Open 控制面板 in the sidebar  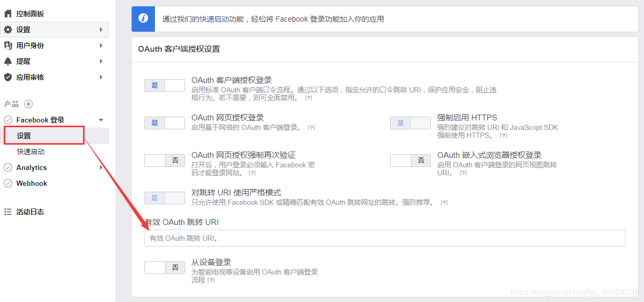30,14
